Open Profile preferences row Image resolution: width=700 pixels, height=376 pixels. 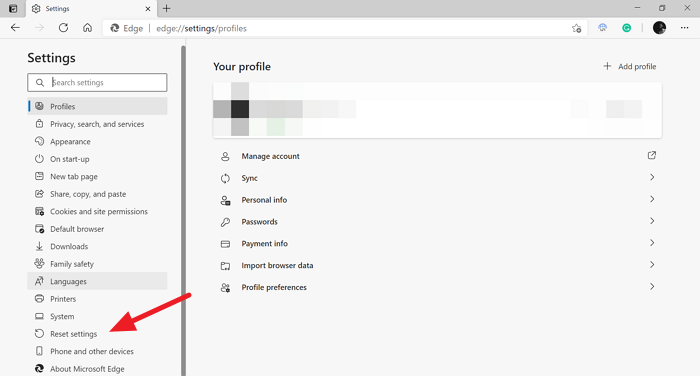pyautogui.click(x=438, y=287)
